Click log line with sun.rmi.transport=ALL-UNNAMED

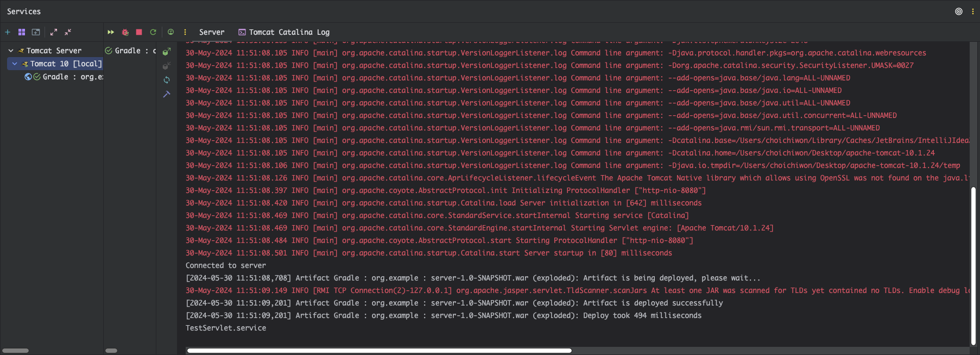[x=533, y=128]
